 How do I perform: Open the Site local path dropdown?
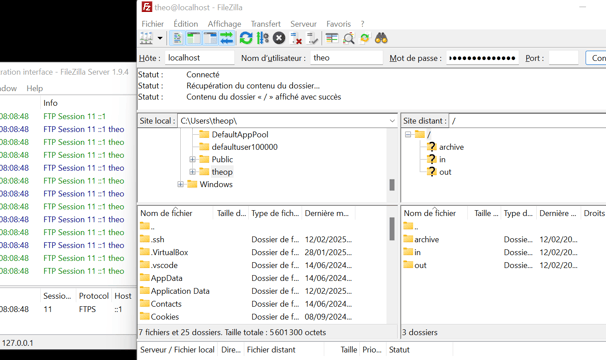point(392,121)
